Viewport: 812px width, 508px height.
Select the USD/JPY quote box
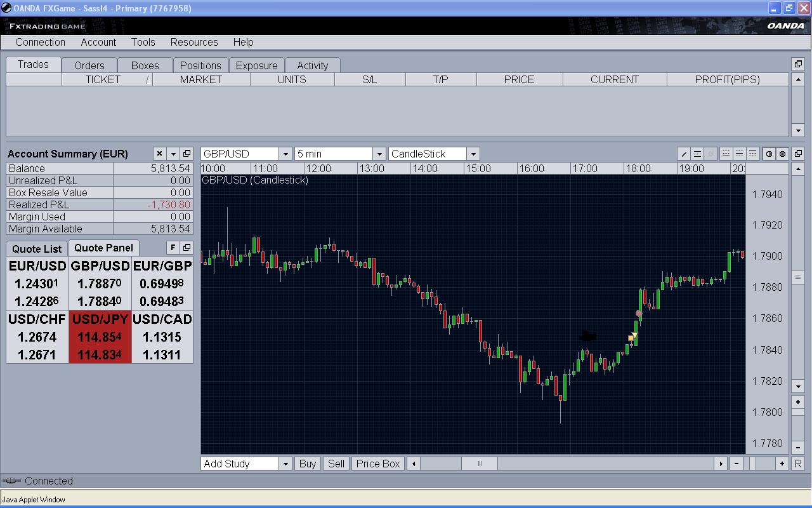(100, 337)
